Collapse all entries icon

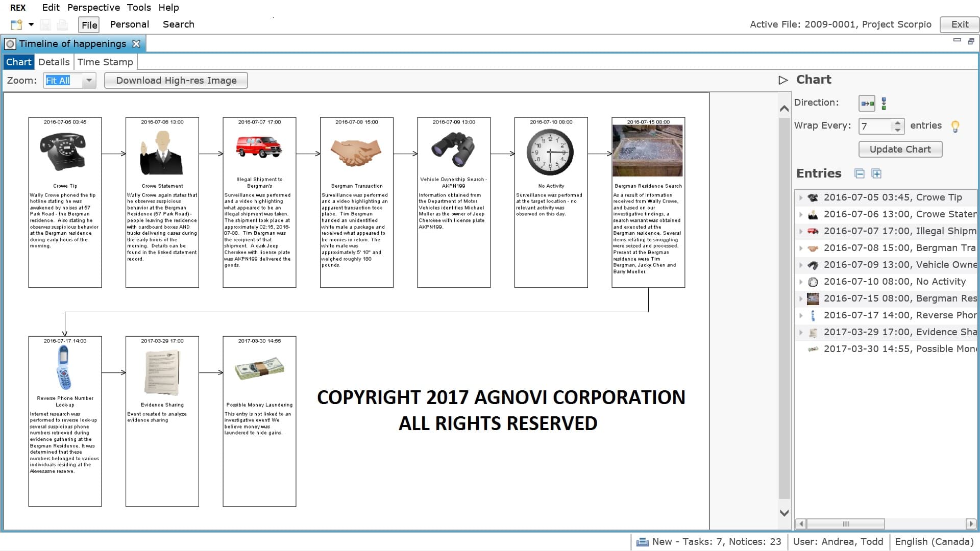[x=860, y=173]
